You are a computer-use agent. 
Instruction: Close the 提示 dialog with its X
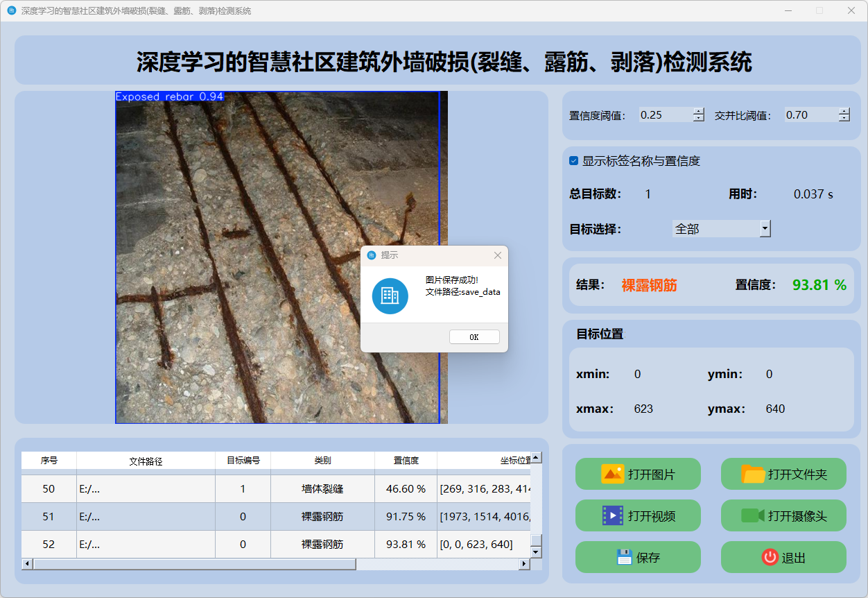(497, 255)
